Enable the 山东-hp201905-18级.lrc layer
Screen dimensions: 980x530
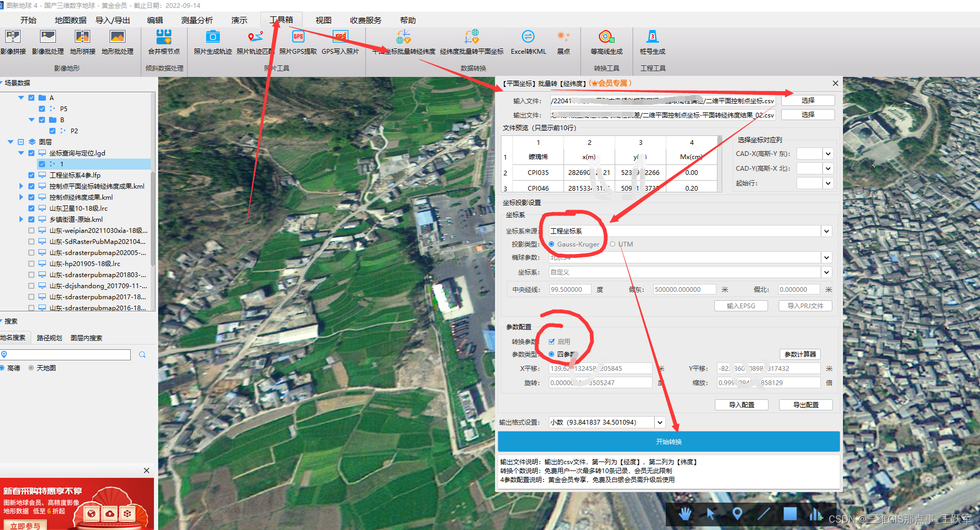(31, 263)
